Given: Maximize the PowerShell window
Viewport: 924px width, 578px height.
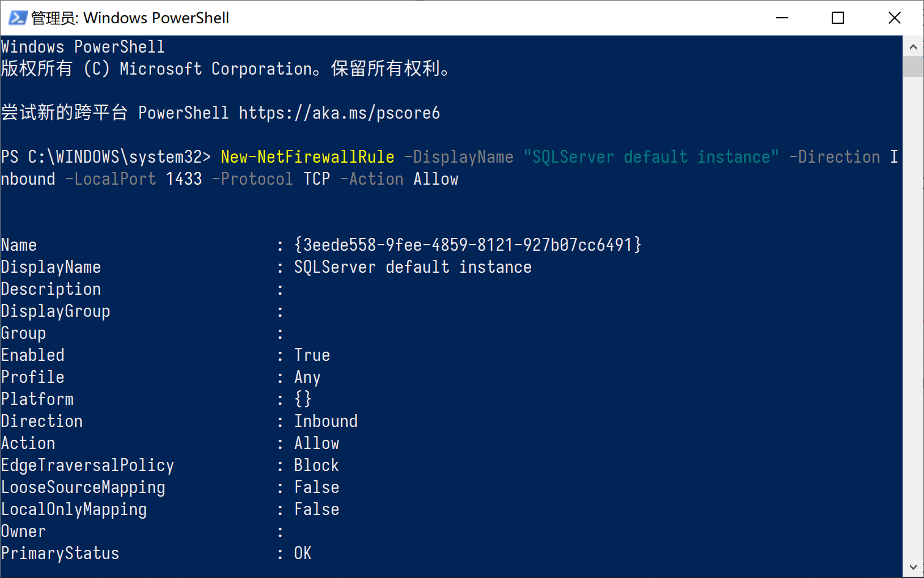Looking at the screenshot, I should click(838, 18).
